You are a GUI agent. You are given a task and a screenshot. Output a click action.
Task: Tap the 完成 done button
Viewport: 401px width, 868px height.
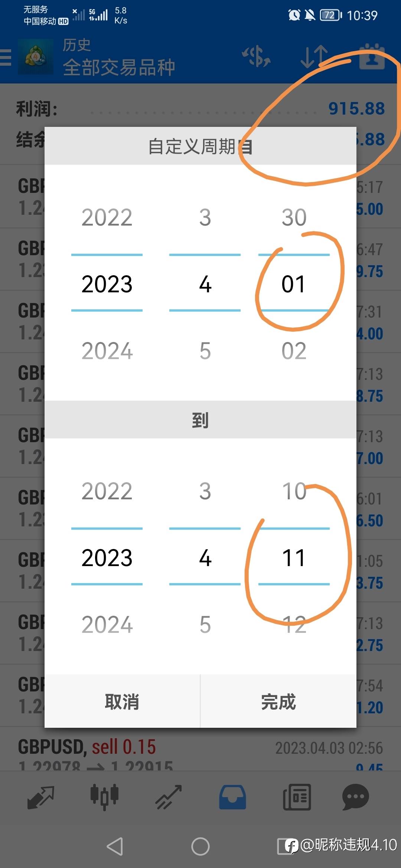[x=278, y=701]
